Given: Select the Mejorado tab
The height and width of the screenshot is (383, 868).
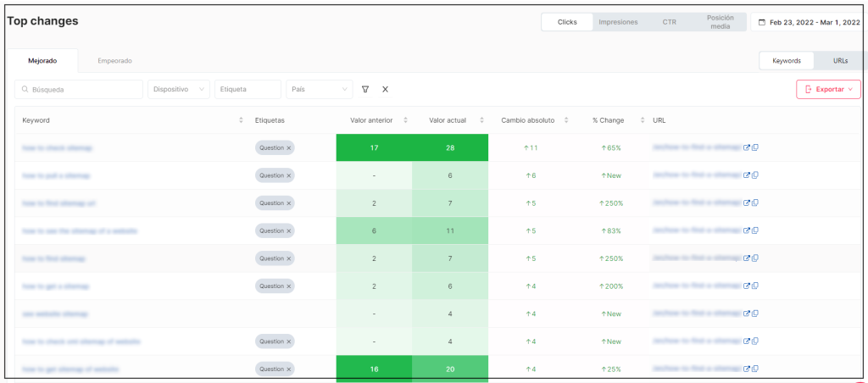Looking at the screenshot, I should pyautogui.click(x=42, y=61).
